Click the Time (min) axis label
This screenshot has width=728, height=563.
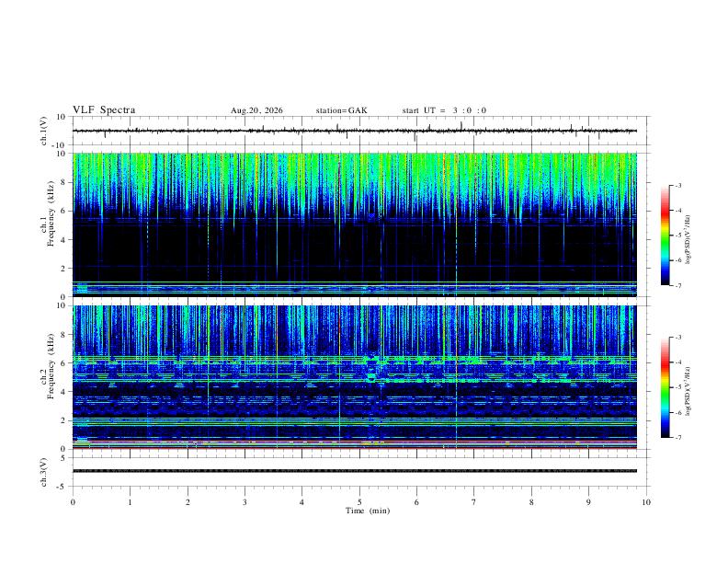point(368,511)
